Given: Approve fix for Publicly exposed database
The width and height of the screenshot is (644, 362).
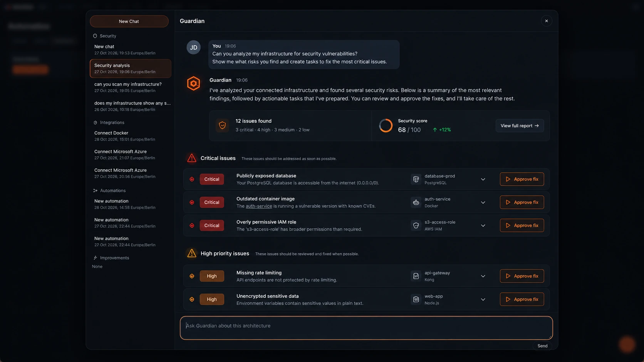Looking at the screenshot, I should point(522,179).
